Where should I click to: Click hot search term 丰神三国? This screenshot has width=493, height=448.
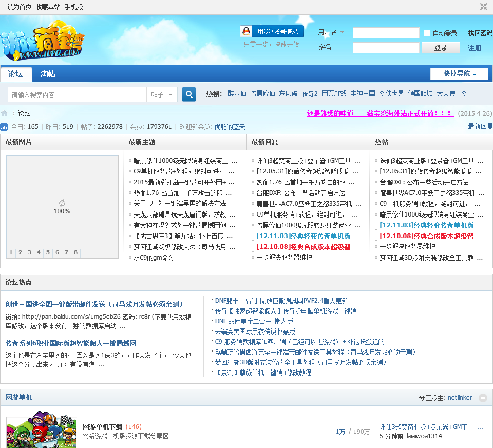point(363,93)
